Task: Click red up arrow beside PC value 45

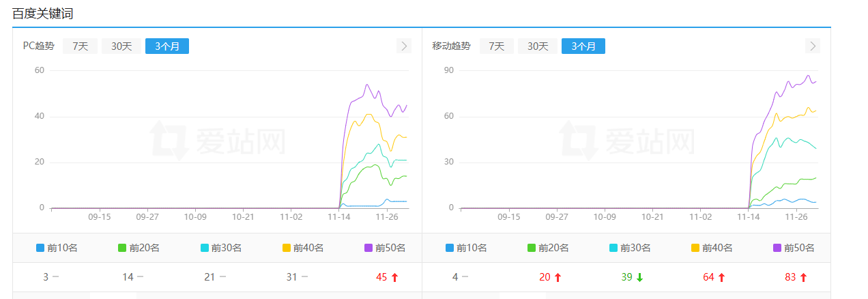Action: [394, 277]
